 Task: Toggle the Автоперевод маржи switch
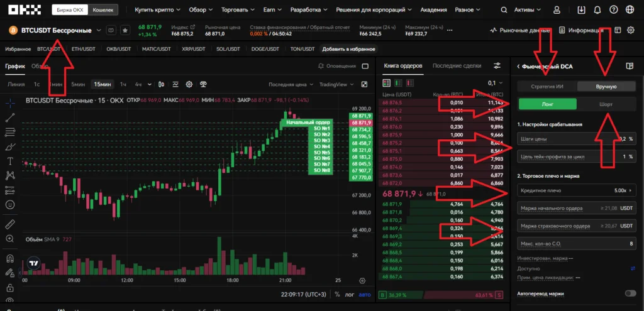(630, 293)
